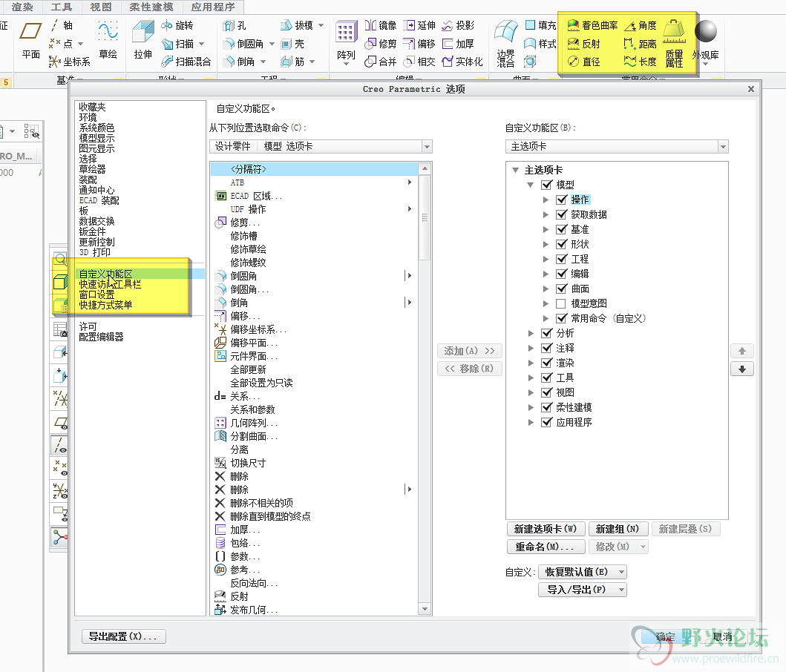Click the 新建组 button
This screenshot has width=786, height=672.
[x=618, y=529]
